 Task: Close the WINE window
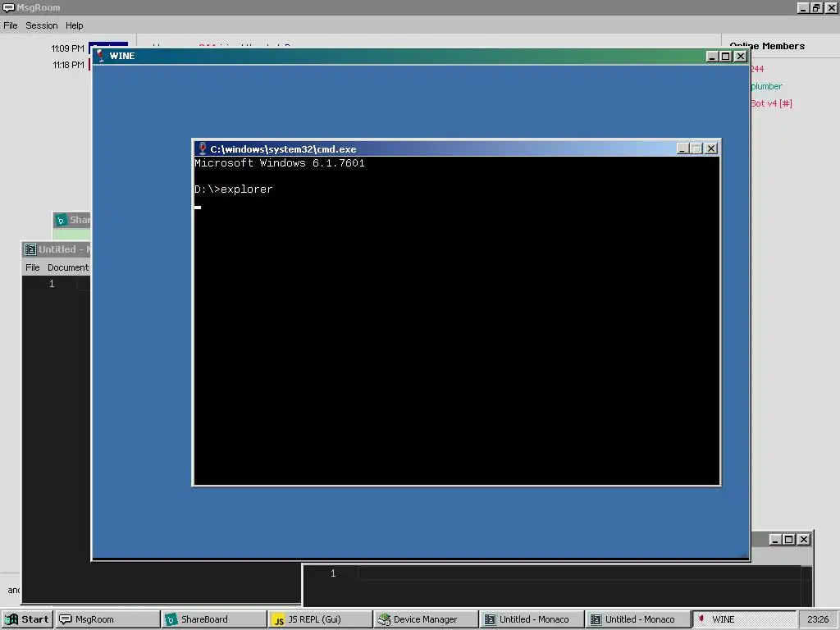[x=741, y=57]
